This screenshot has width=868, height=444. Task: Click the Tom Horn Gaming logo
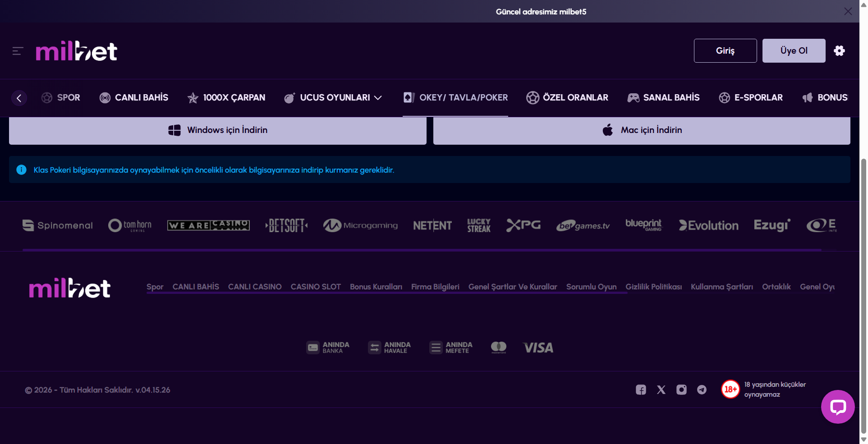click(130, 225)
